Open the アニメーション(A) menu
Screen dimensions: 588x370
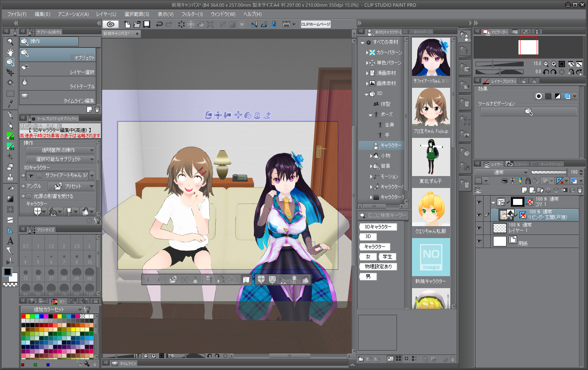click(73, 14)
